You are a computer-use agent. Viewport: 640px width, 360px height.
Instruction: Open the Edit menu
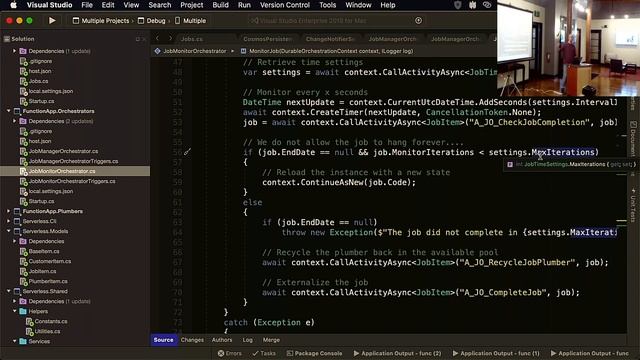click(108, 5)
